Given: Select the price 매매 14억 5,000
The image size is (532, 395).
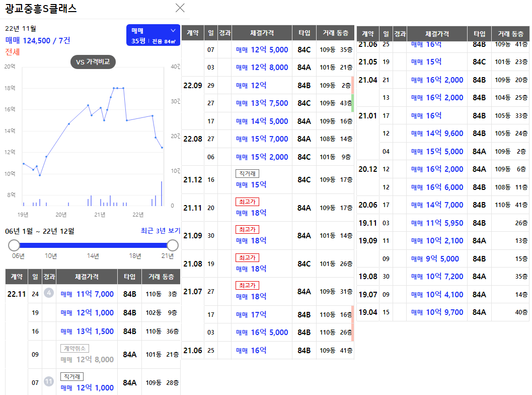Looking at the screenshot, I should click(x=262, y=121).
